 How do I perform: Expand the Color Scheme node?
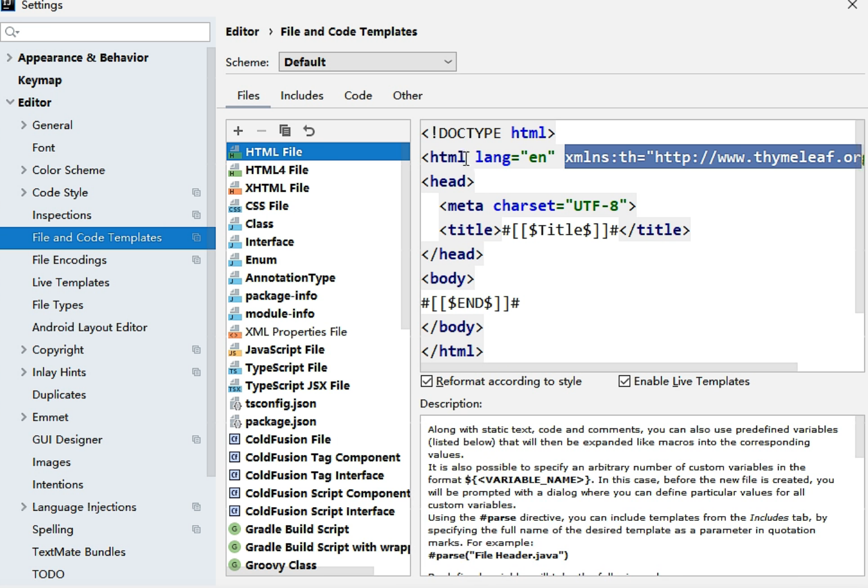point(23,170)
